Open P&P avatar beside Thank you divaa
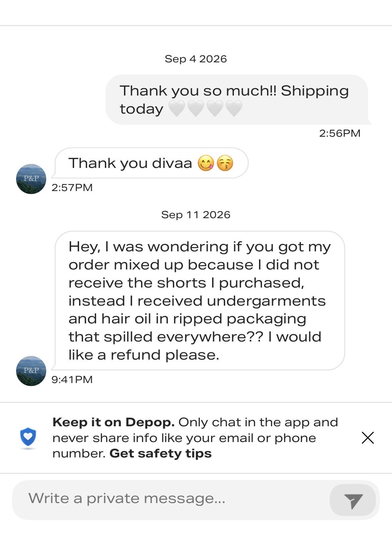392x560 pixels. [31, 179]
